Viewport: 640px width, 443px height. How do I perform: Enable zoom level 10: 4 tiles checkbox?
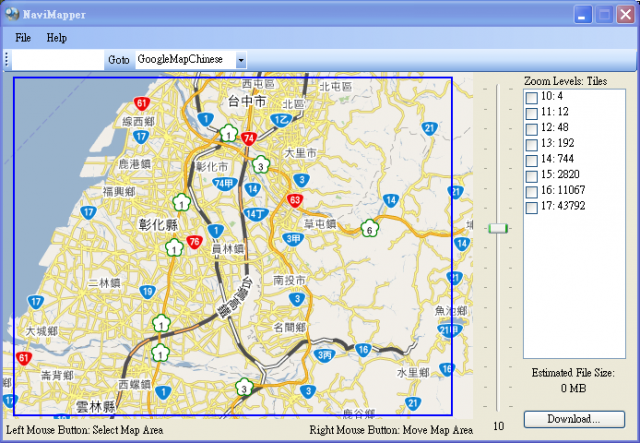click(531, 98)
